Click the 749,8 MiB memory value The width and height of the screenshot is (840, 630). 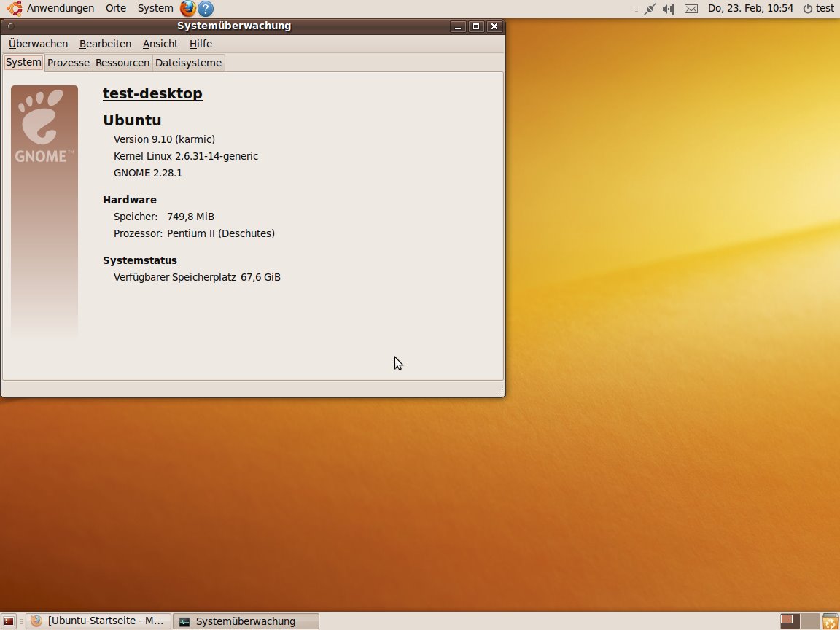[x=191, y=217]
